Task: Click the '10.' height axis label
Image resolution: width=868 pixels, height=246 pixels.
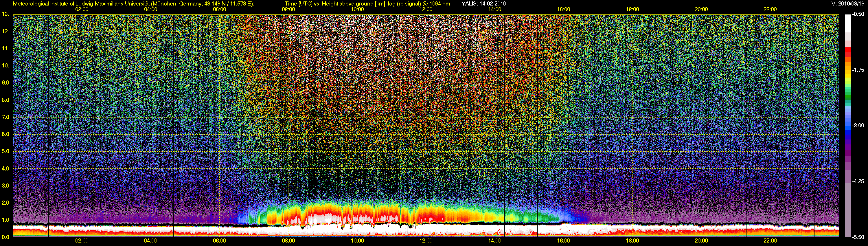Action: point(5,65)
